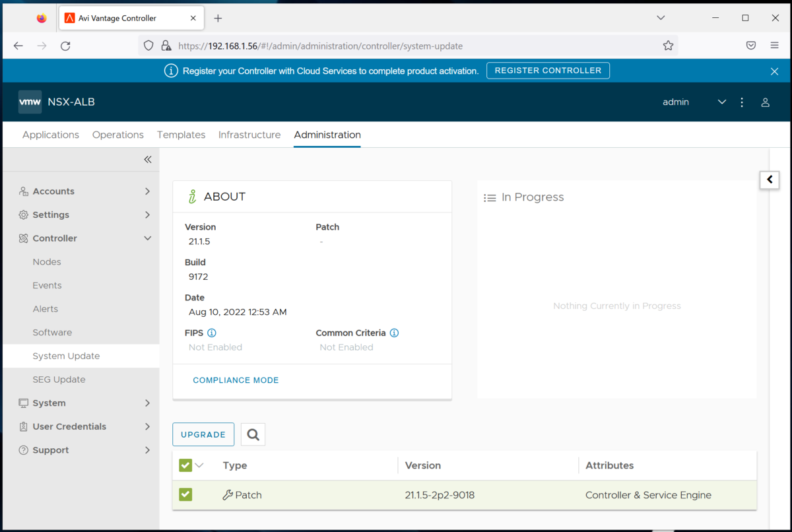Bookmark this page with star icon

[668, 46]
